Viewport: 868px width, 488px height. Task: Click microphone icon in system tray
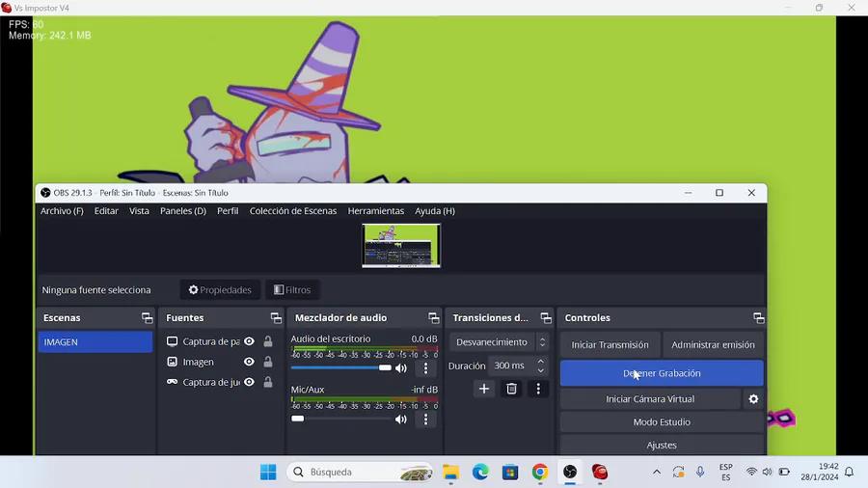(x=700, y=472)
